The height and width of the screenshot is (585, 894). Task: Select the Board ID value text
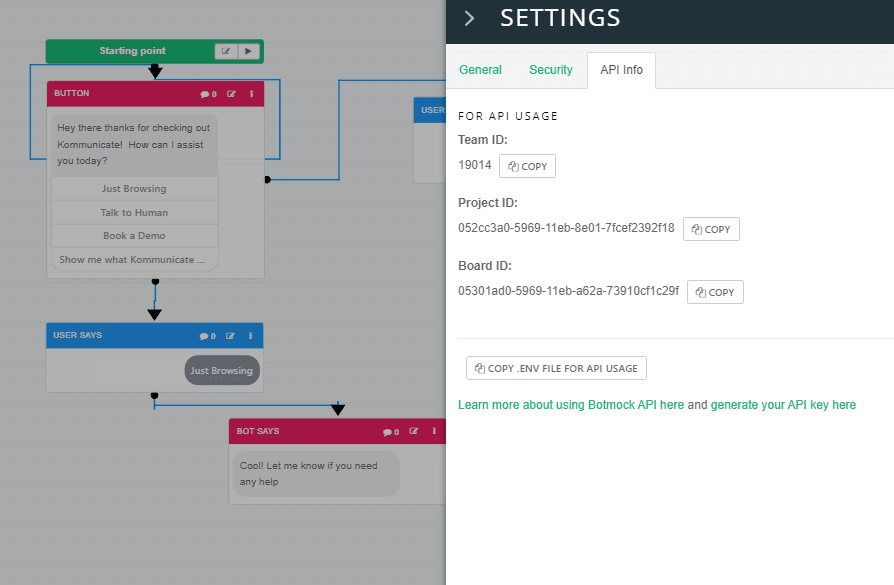pyautogui.click(x=568, y=291)
